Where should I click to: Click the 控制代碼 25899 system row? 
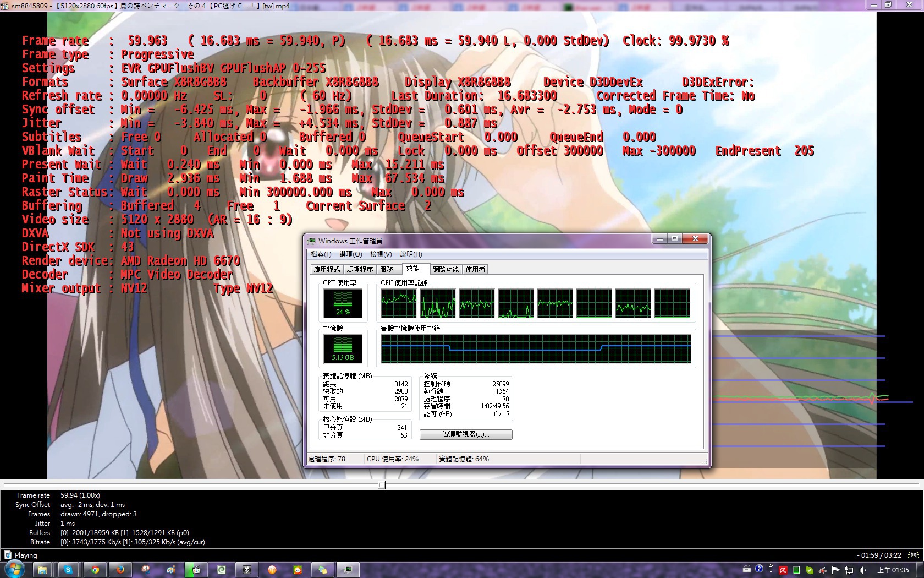tap(466, 384)
